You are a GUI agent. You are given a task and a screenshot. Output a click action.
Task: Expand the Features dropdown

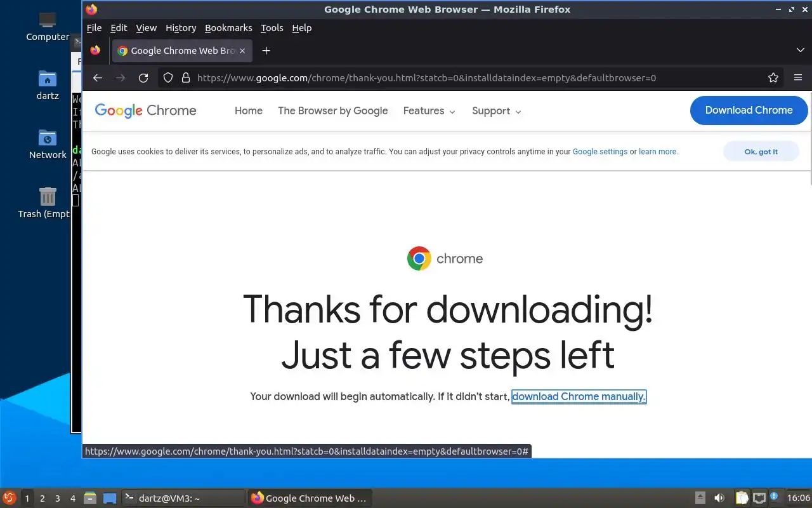coord(429,111)
